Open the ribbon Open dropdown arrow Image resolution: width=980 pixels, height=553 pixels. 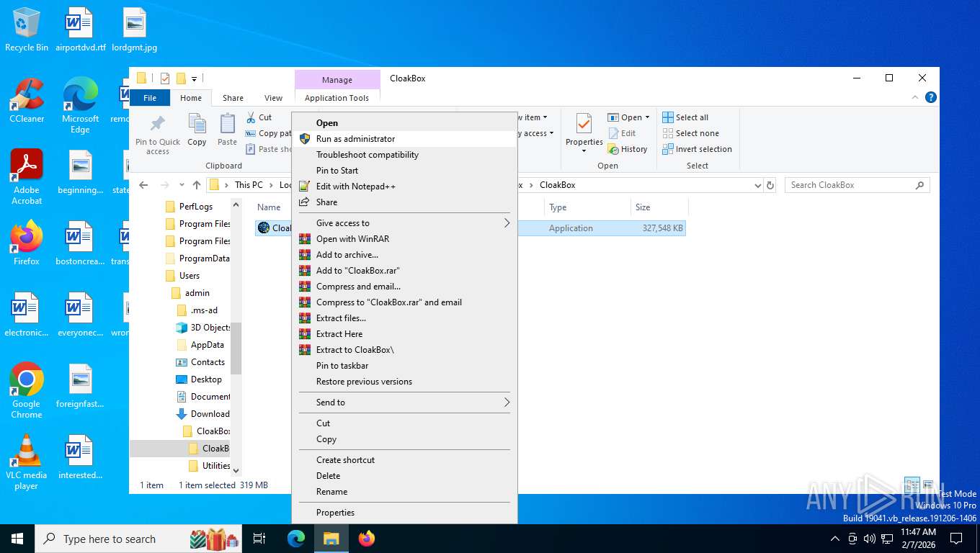[647, 117]
